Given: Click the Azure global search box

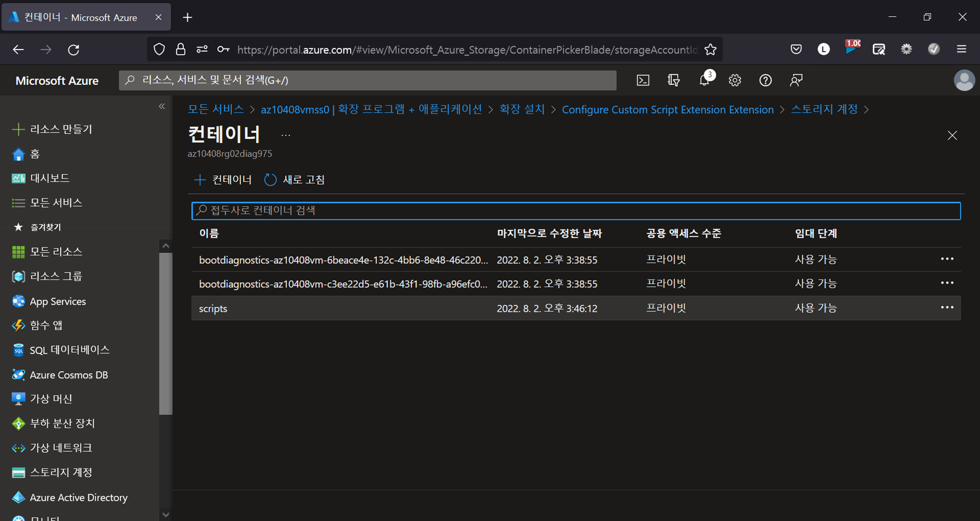Looking at the screenshot, I should 367,80.
